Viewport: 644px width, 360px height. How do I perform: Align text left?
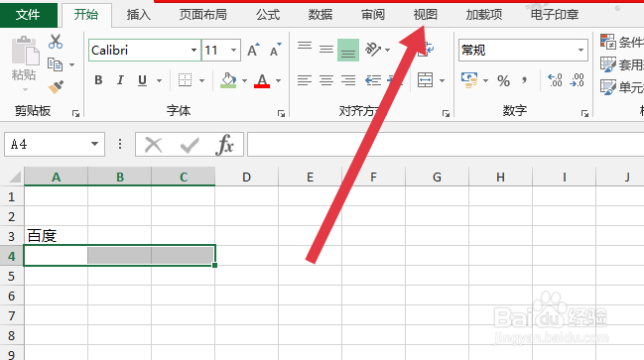click(305, 80)
